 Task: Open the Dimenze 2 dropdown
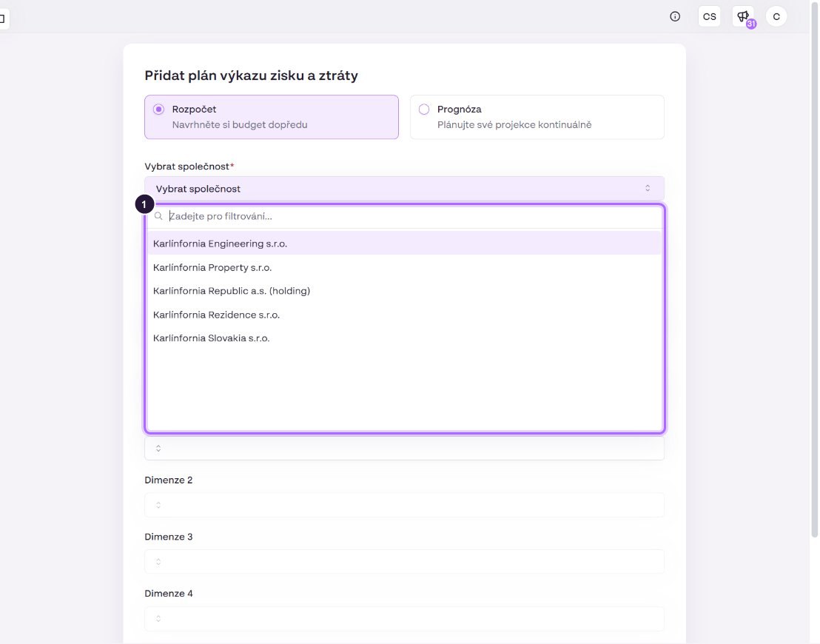(x=404, y=505)
